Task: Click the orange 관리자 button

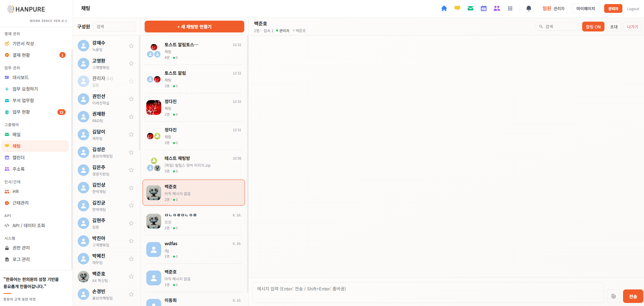Action: tap(613, 8)
